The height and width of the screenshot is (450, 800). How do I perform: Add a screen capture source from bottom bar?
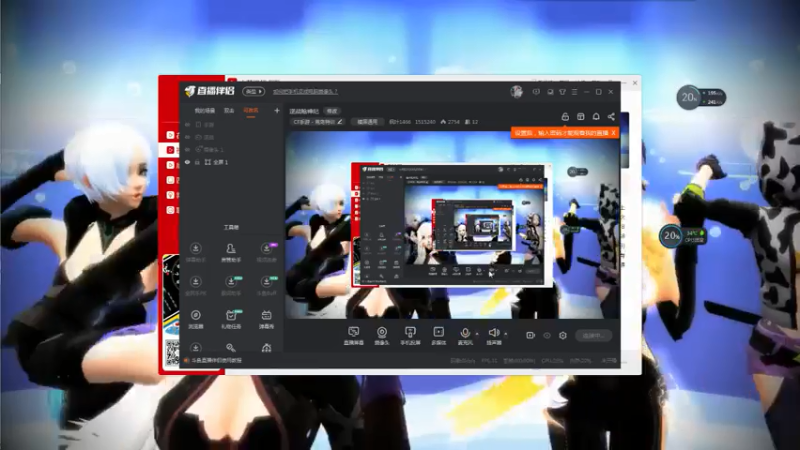click(353, 336)
